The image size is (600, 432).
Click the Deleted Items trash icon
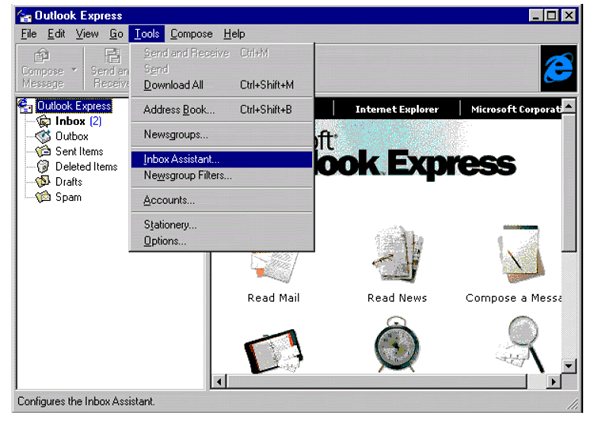pyautogui.click(x=43, y=166)
